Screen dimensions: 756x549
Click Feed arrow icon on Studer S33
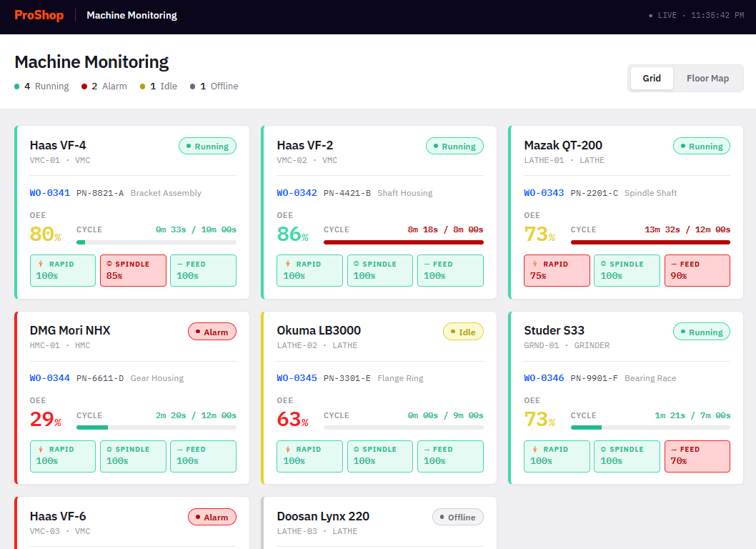tap(674, 449)
